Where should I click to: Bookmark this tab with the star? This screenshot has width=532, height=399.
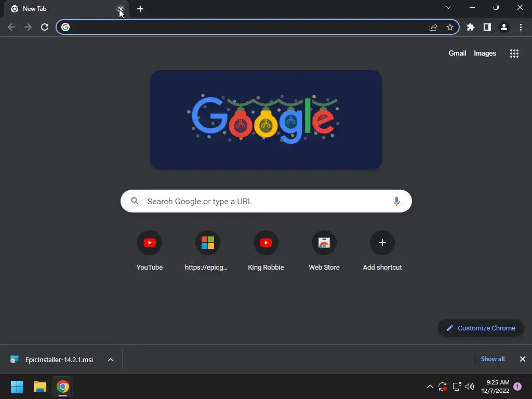[x=450, y=27]
